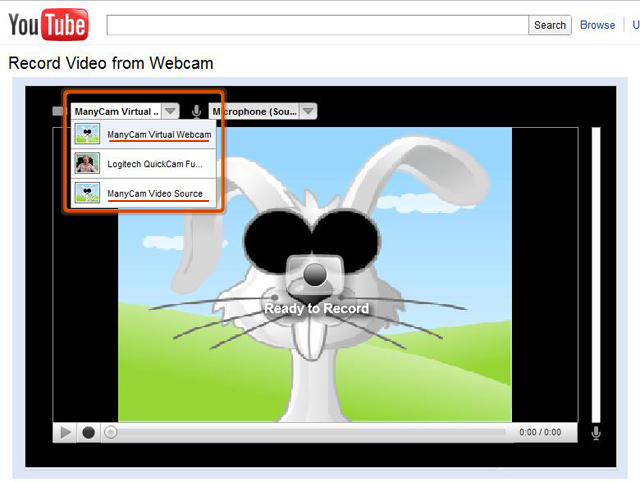The height and width of the screenshot is (482, 640).
Task: Click the camera icon beside the camera selector
Action: click(59, 111)
